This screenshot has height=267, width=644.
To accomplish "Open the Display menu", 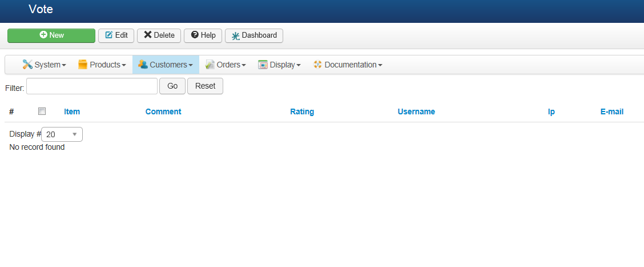I will (279, 65).
